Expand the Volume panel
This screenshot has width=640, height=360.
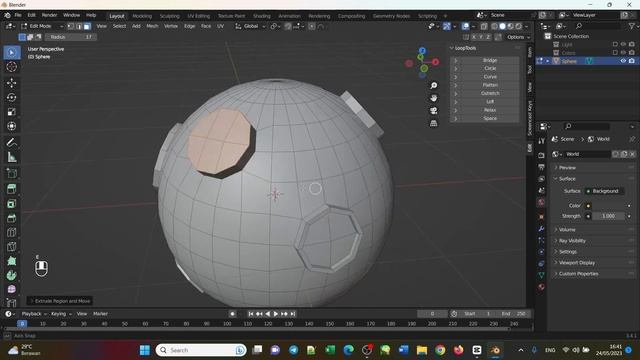coord(567,230)
